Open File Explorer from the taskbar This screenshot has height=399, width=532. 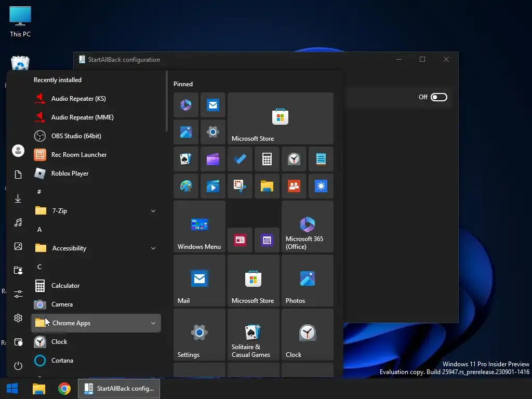click(x=38, y=389)
